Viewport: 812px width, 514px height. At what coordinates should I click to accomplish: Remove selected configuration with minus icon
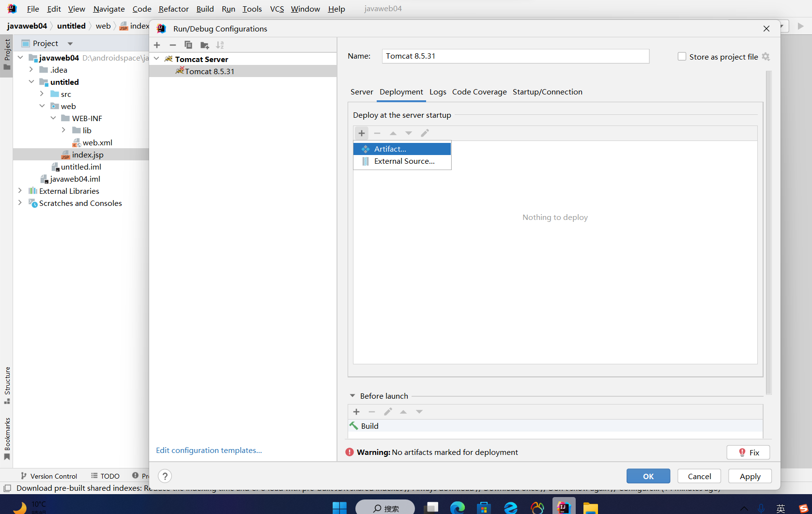point(173,45)
